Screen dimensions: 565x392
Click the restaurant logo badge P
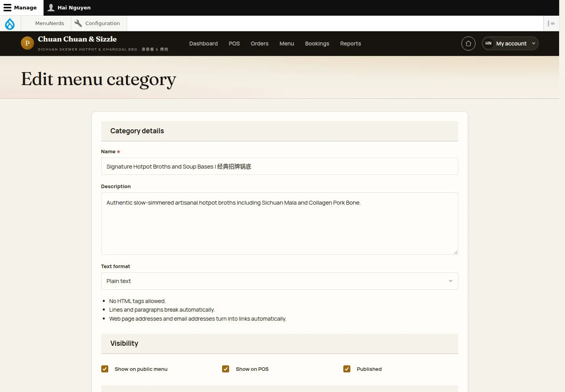point(27,43)
